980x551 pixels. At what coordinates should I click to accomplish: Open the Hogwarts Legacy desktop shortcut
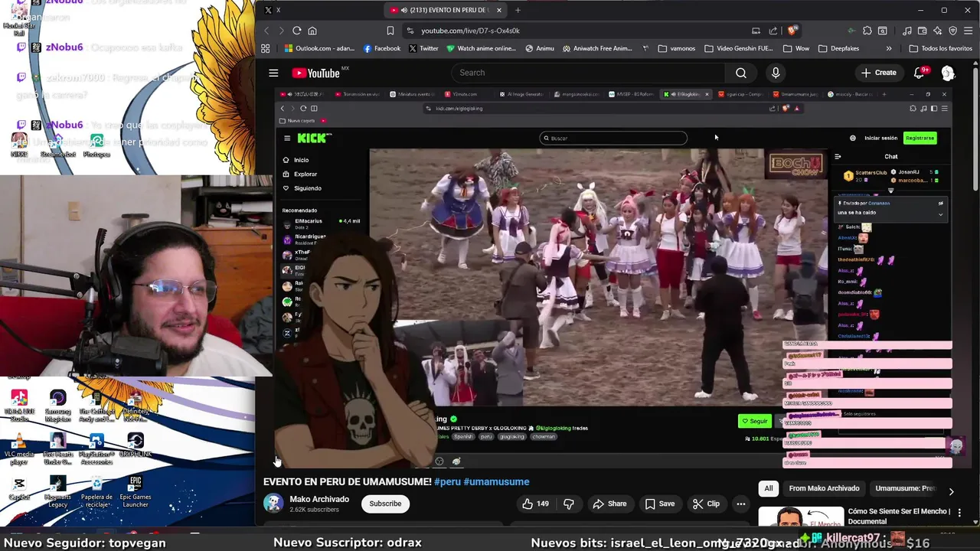click(x=57, y=491)
